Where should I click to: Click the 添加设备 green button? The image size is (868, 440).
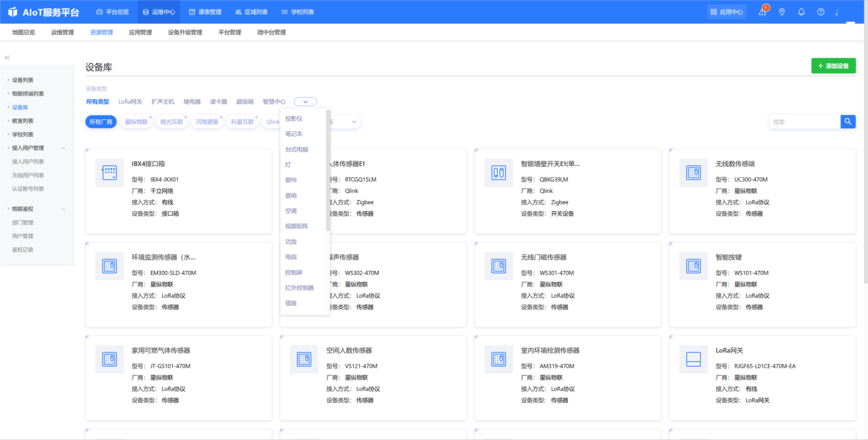click(834, 65)
